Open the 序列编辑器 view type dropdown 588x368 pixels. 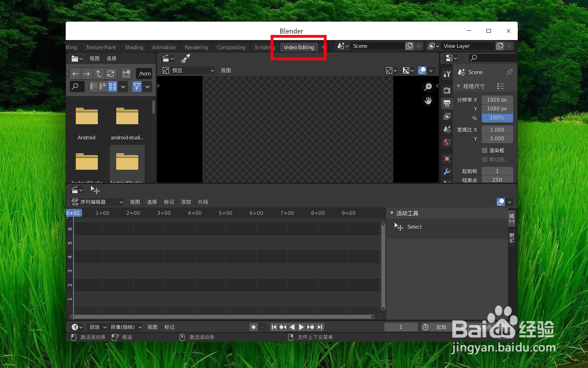[x=97, y=202]
